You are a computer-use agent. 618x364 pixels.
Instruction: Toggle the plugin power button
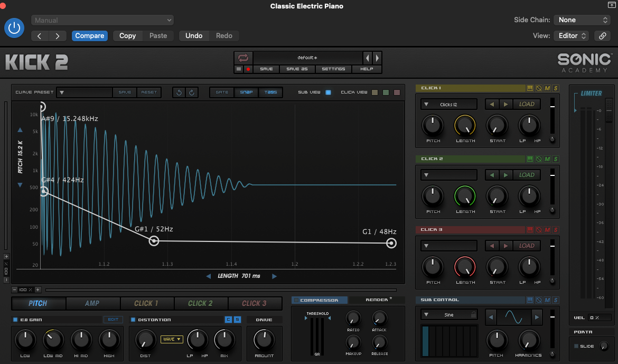(14, 28)
